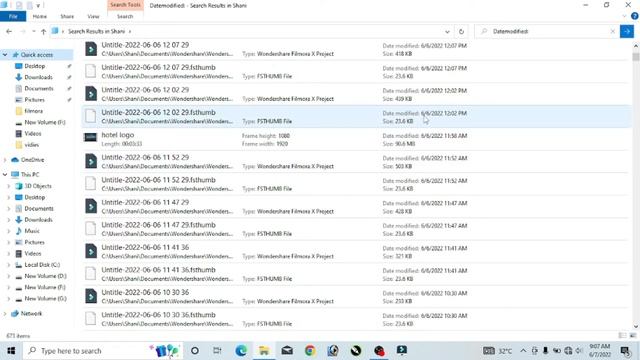Launch Microsoft Edge from taskbar
Screen dimensions: 640x360
pos(241,351)
